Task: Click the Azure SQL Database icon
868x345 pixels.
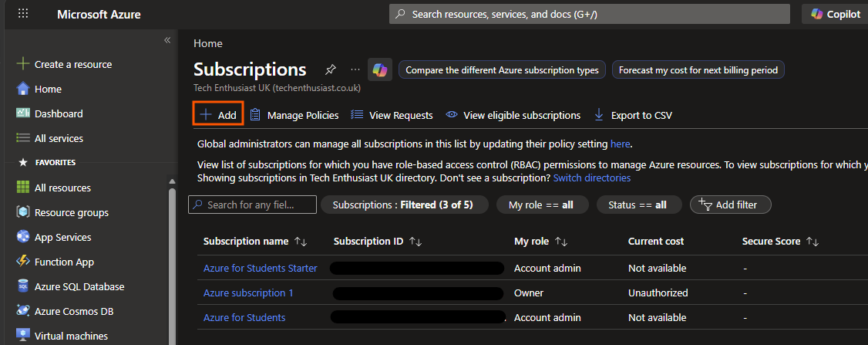Action: pos(22,287)
